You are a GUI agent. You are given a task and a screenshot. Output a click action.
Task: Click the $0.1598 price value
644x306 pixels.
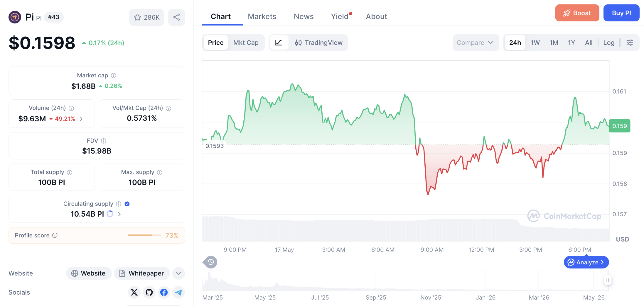[x=42, y=43]
